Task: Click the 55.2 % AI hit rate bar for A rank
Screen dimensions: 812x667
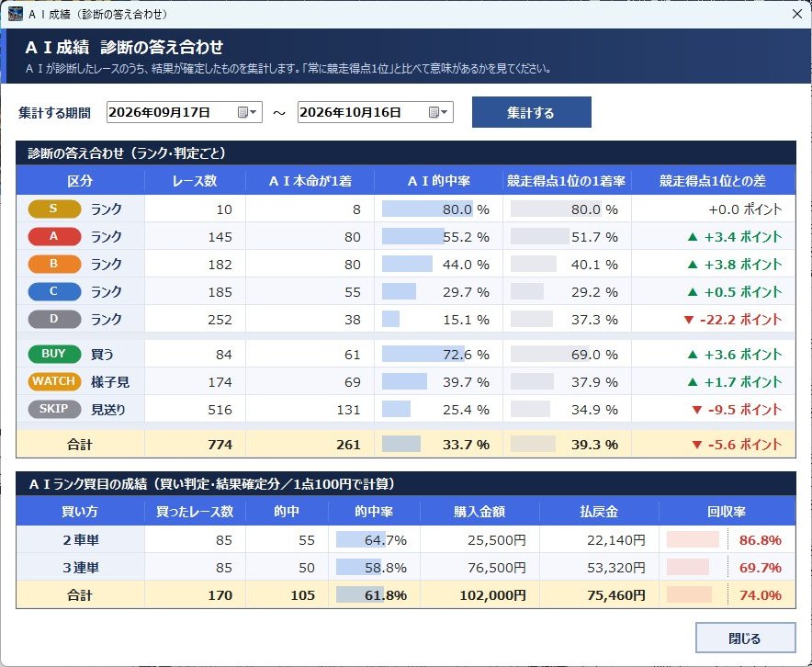Action: [x=413, y=237]
